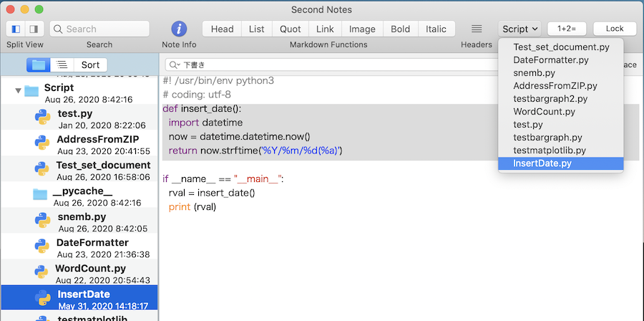644x321 pixels.
Task: Insert a Head markdown element
Action: (x=223, y=29)
